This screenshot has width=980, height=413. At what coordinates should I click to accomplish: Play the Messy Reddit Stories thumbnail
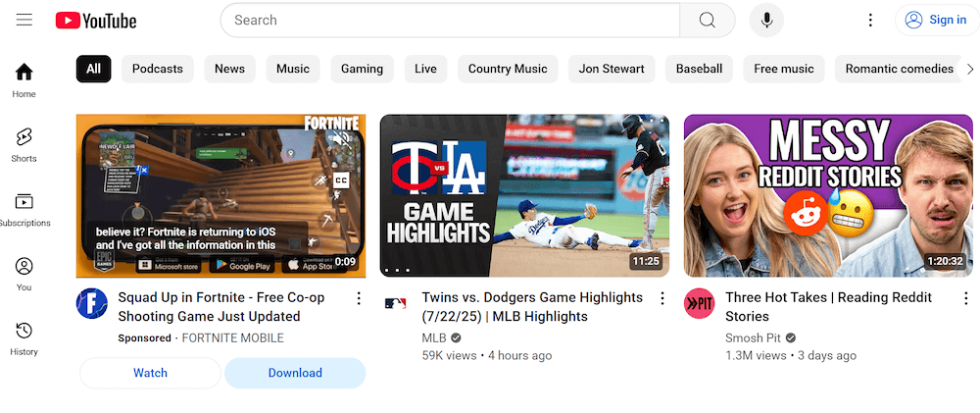click(x=828, y=195)
